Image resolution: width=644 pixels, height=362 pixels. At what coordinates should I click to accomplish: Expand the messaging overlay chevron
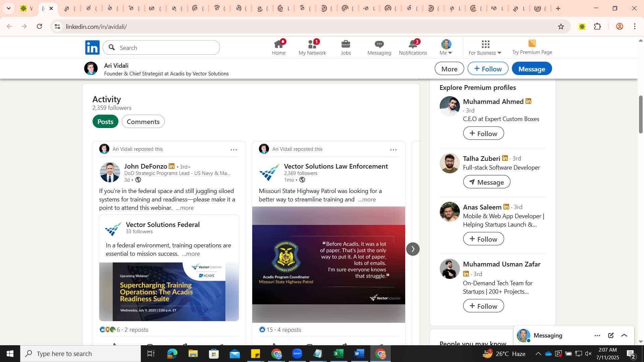(x=624, y=336)
